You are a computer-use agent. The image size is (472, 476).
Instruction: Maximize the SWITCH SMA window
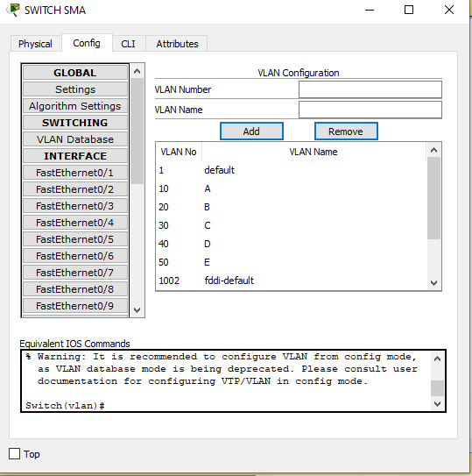click(x=409, y=10)
